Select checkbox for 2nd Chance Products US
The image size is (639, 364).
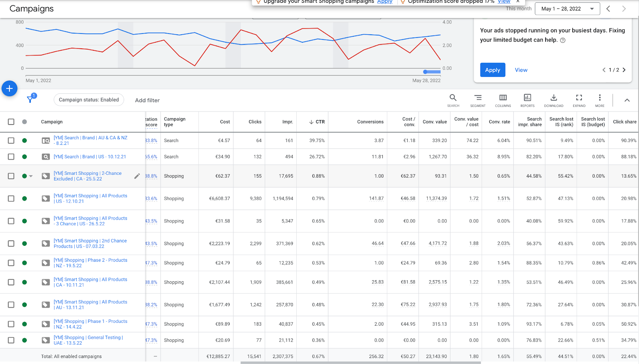(x=11, y=243)
